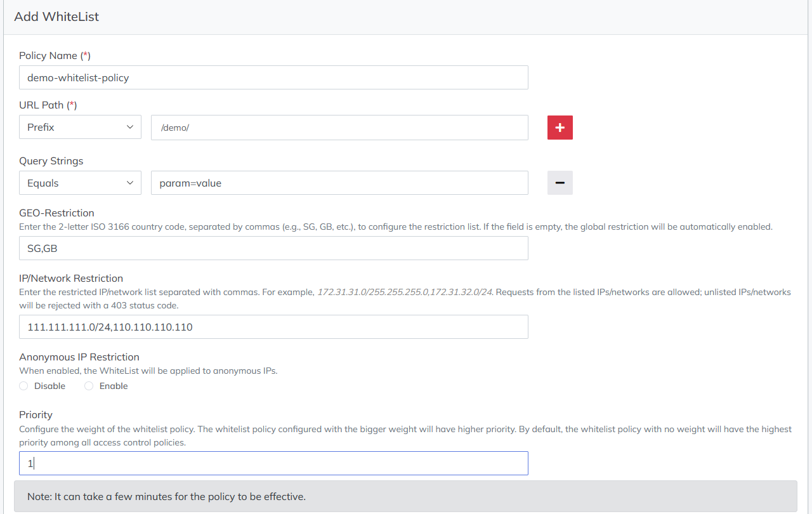812x514 pixels.
Task: Click the URL Path label
Action: tap(48, 105)
